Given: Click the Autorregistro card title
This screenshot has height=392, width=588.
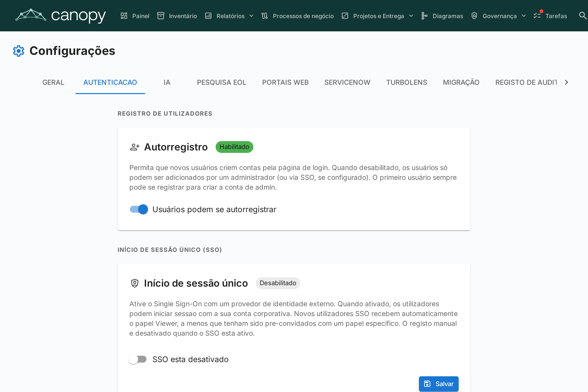Looking at the screenshot, I should click(176, 147).
